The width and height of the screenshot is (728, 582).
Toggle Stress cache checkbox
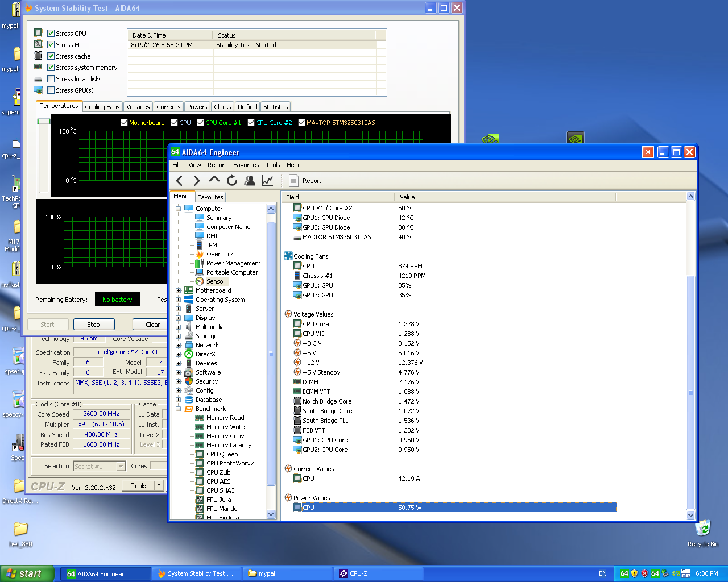coord(51,56)
